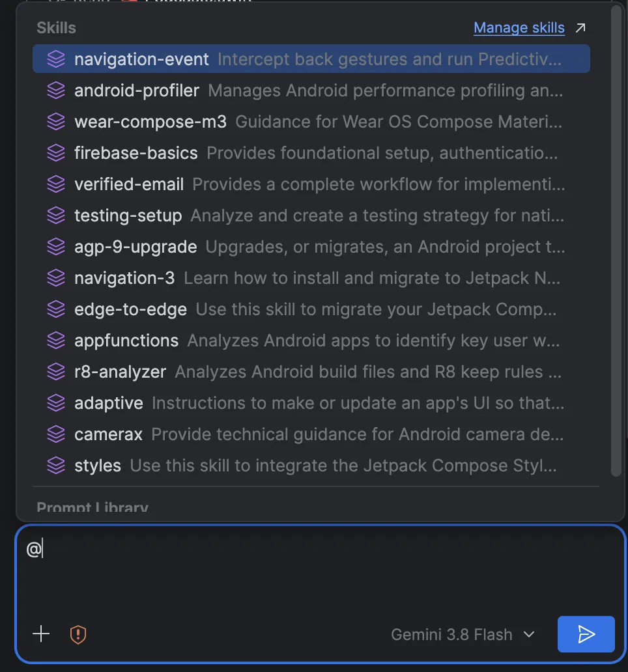Click the camerax skill layers icon

[56, 434]
